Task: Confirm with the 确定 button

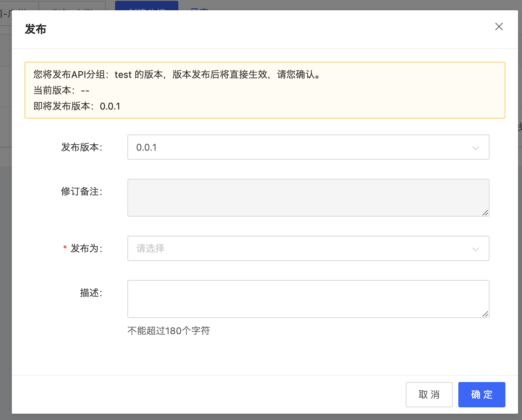Action: click(x=482, y=395)
